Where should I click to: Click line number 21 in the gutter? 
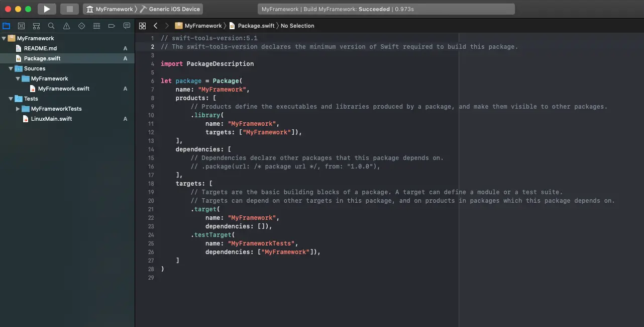coord(151,209)
